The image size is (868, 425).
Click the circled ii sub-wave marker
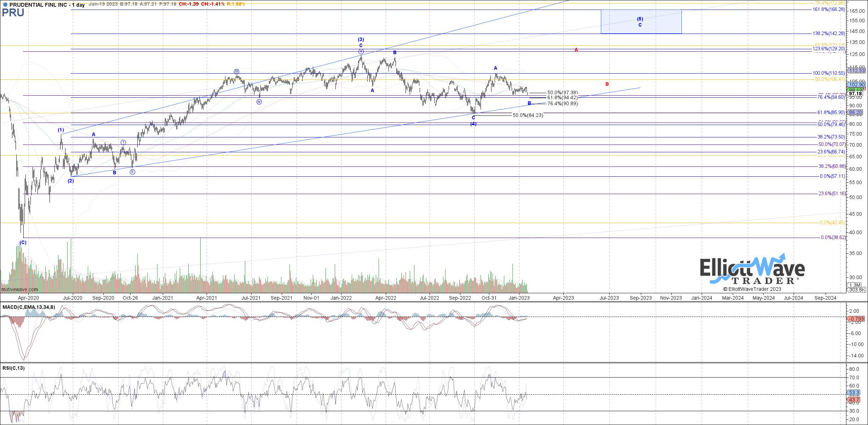click(132, 172)
